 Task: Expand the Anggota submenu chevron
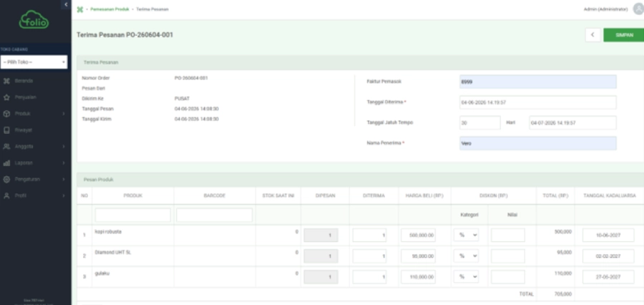click(64, 146)
